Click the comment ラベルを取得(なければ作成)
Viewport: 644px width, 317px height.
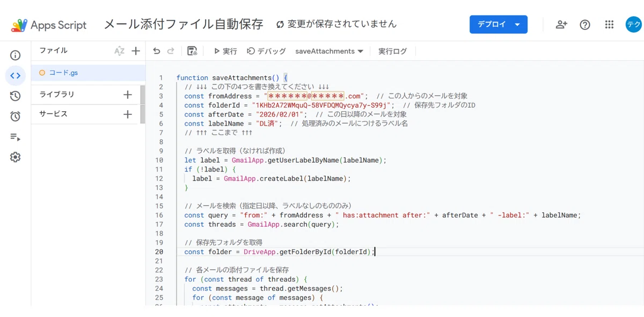tap(235, 151)
